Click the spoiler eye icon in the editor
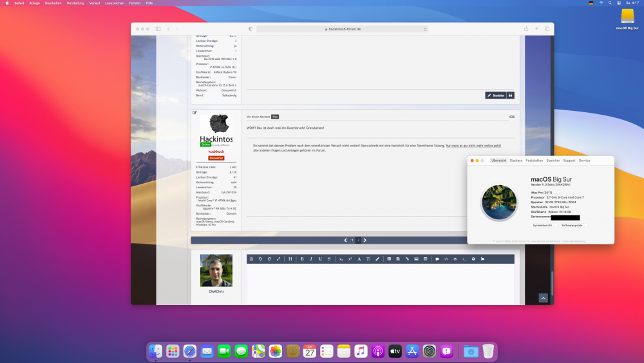The width and height of the screenshot is (644, 363). 455,259
